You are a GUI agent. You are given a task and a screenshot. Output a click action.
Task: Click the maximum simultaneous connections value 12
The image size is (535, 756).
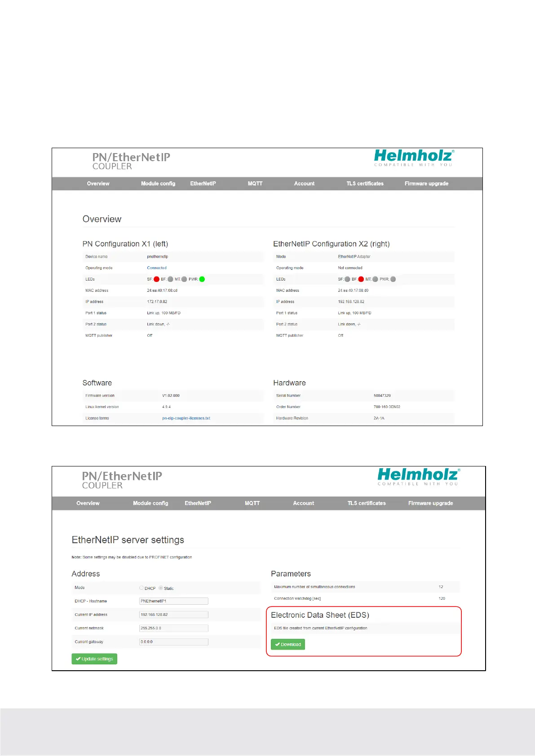pos(441,587)
